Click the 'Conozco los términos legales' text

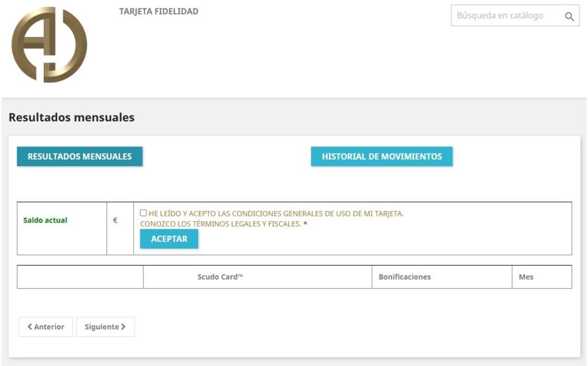220,224
